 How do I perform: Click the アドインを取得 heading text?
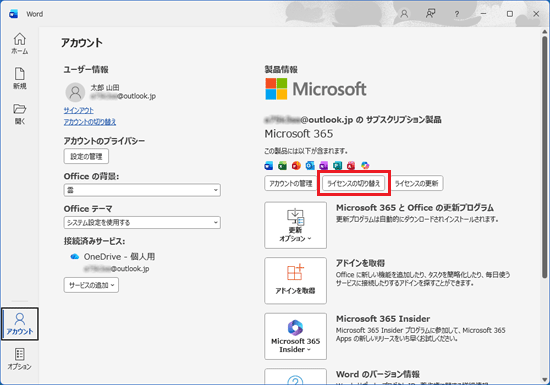click(361, 263)
